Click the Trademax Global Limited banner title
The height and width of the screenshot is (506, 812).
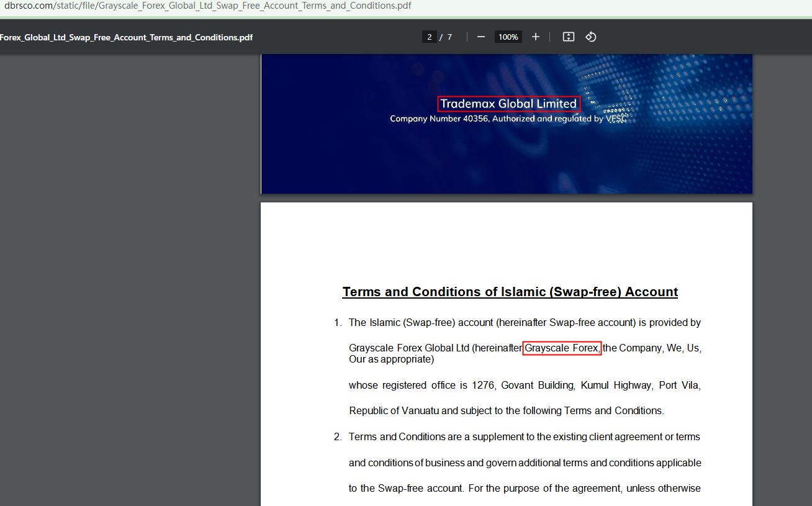point(508,104)
